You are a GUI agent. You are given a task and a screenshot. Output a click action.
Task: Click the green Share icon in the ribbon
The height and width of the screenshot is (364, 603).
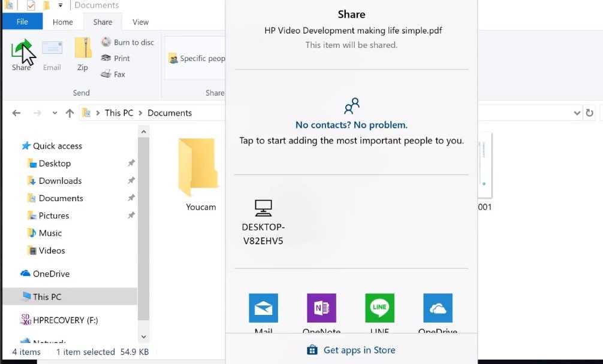pos(21,54)
